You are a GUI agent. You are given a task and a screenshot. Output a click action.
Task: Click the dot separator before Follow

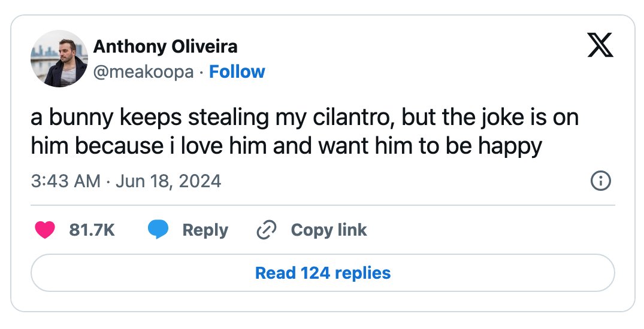pyautogui.click(x=201, y=72)
